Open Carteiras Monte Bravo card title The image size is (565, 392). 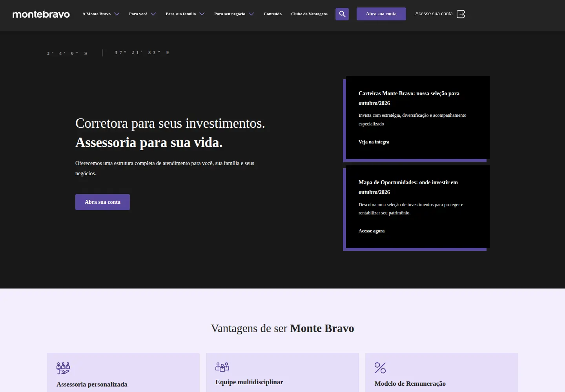(409, 98)
